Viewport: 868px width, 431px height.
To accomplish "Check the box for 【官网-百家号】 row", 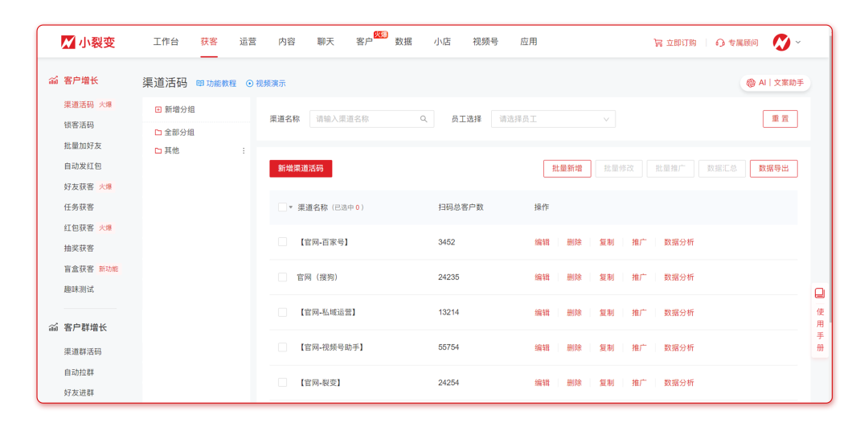I will pyautogui.click(x=282, y=242).
